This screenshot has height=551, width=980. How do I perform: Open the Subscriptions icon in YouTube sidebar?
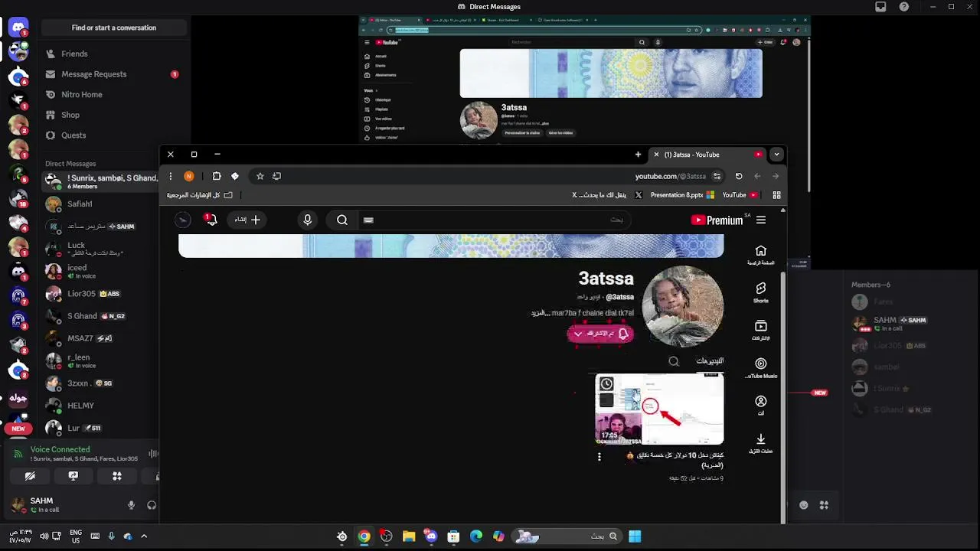pyautogui.click(x=760, y=330)
